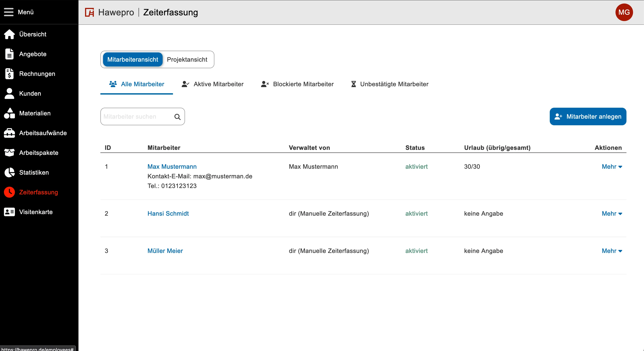
Task: Click the Hawepro brand name
Action: 116,12
